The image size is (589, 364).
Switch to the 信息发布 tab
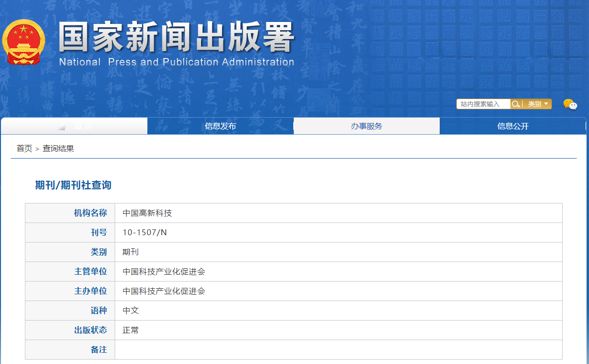(x=220, y=126)
